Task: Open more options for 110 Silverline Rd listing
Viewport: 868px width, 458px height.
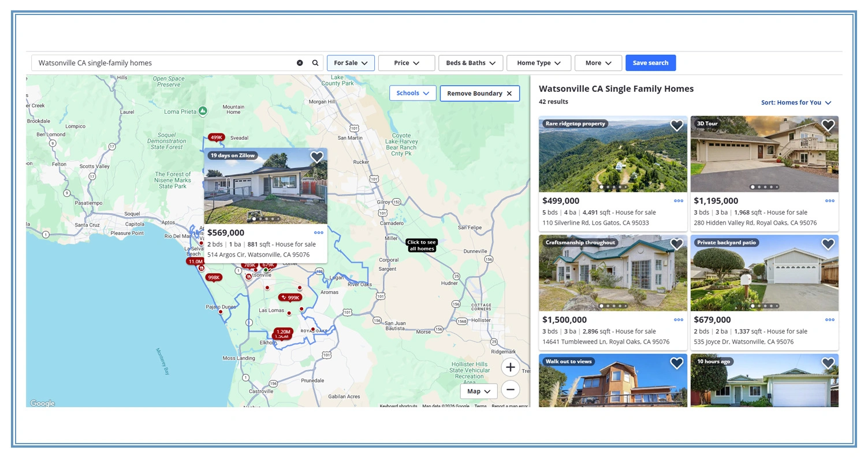Action: pos(679,201)
